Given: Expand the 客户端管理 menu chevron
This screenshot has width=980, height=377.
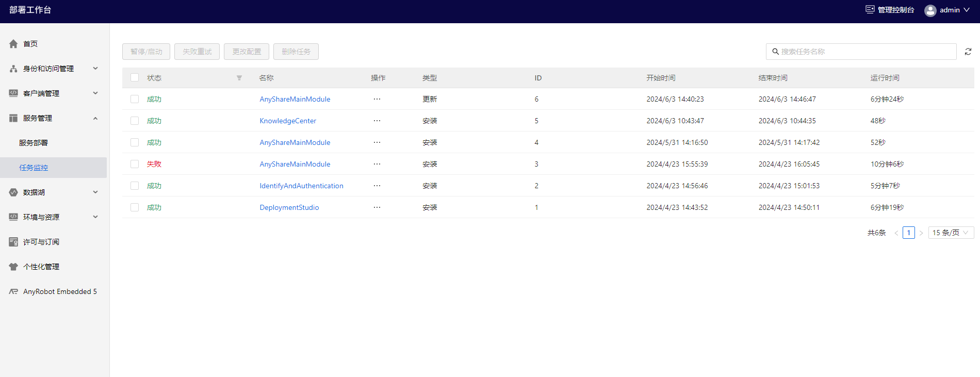Looking at the screenshot, I should coord(95,93).
